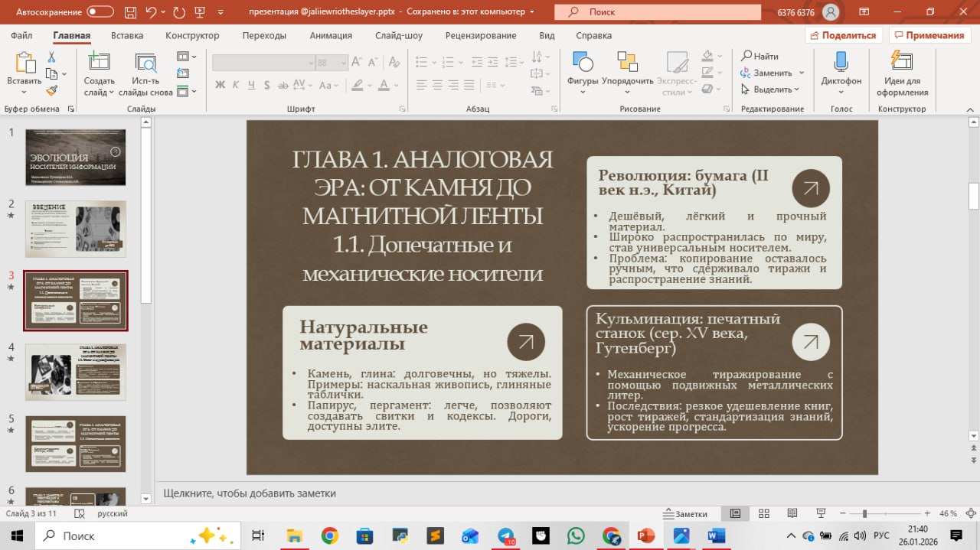Click the Примечания button
This screenshot has height=550, width=980.
(x=929, y=35)
